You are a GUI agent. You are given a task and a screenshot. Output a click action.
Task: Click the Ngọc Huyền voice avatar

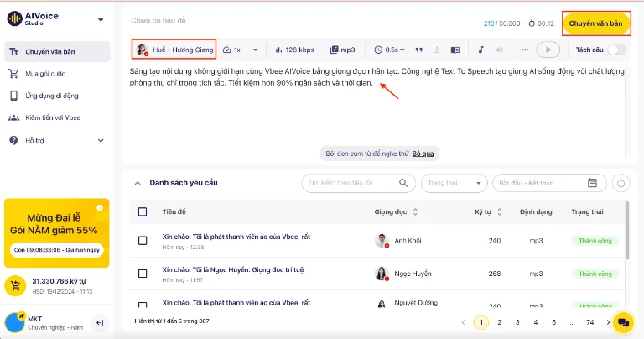click(x=382, y=274)
